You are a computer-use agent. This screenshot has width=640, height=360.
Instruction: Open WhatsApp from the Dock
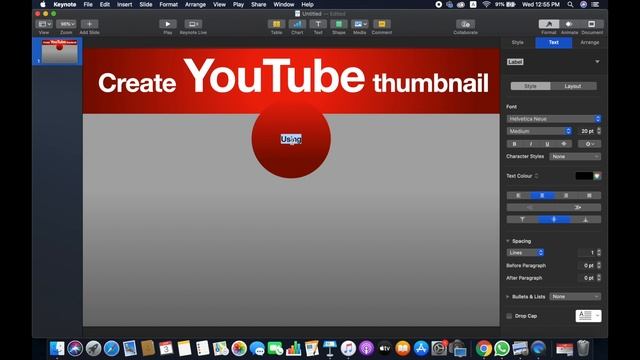coord(502,349)
